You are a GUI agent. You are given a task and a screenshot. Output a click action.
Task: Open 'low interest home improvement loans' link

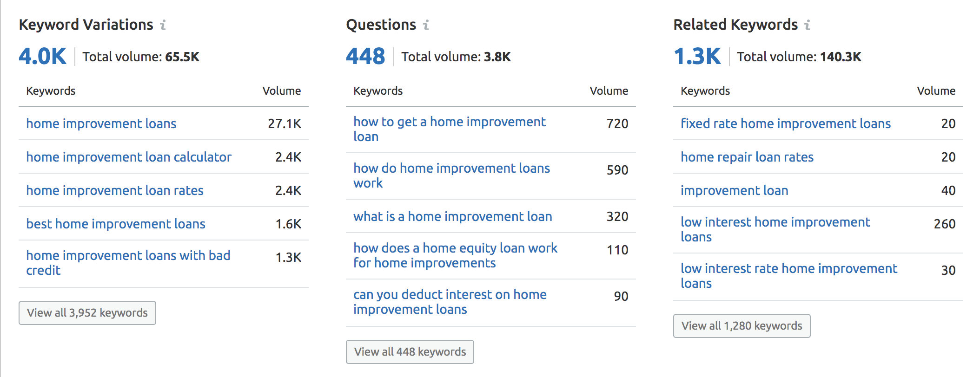click(x=775, y=229)
